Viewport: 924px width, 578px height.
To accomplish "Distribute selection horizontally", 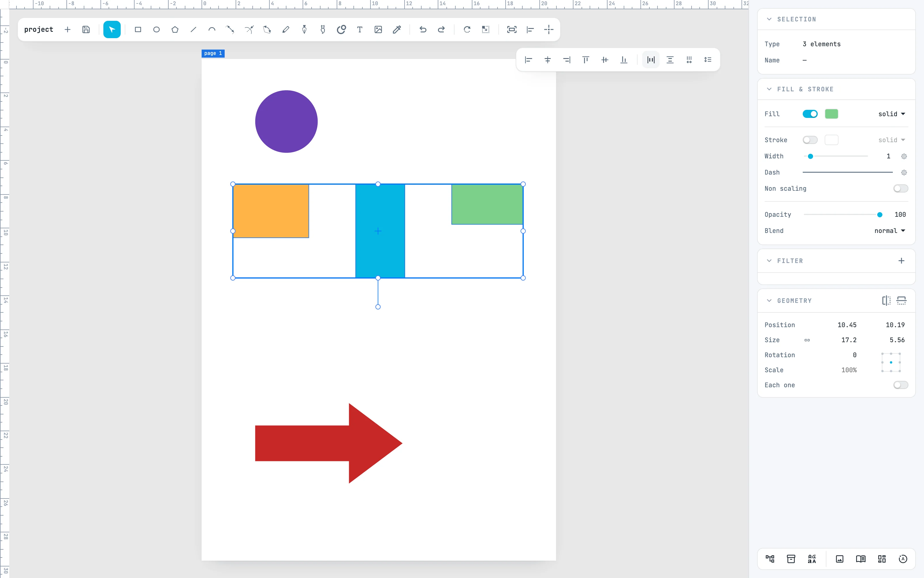I will point(651,60).
